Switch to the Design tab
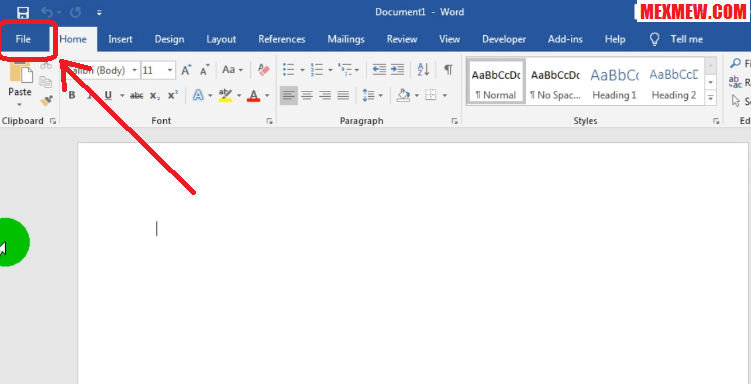 pyautogui.click(x=170, y=39)
